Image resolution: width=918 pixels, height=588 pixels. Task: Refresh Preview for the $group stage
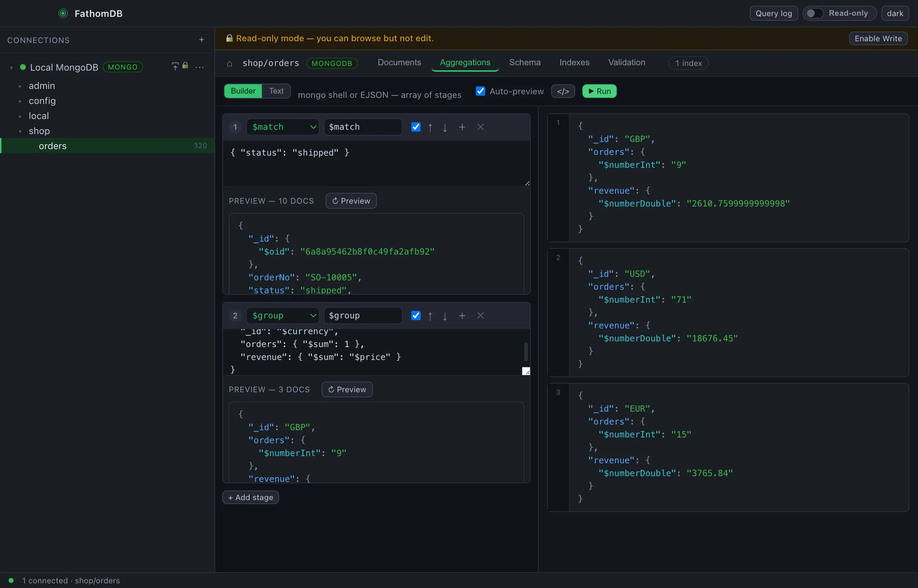[347, 389]
